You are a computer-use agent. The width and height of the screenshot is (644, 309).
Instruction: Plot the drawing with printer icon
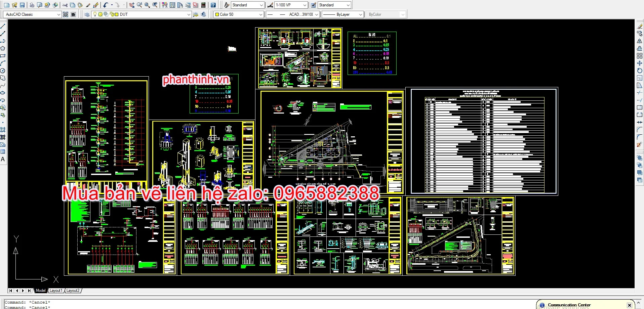(x=32, y=5)
